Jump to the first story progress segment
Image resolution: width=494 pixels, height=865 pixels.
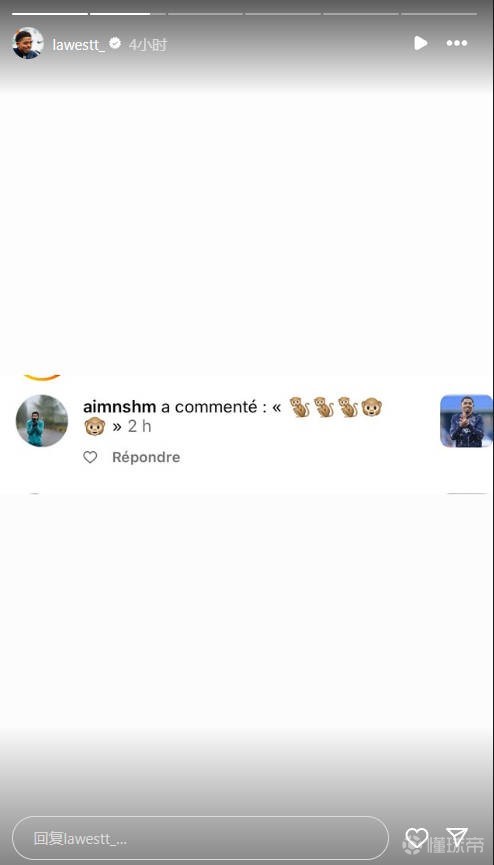pyautogui.click(x=50, y=13)
